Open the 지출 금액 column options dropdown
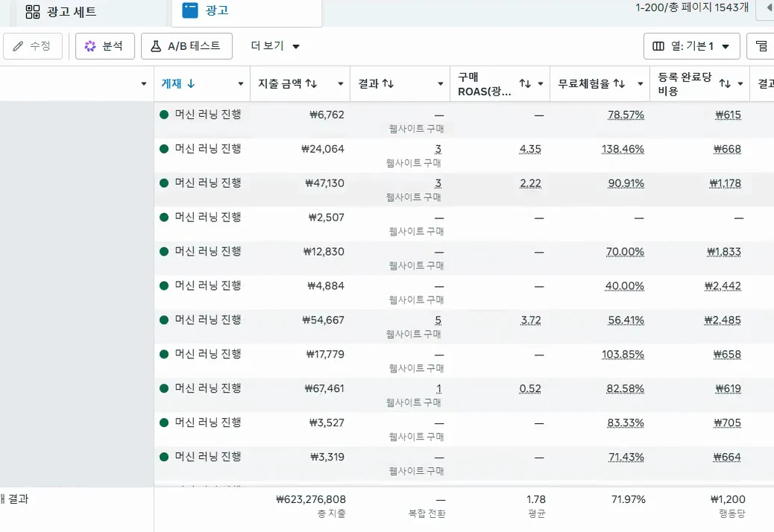Screen dimensions: 774x532 click(x=340, y=83)
